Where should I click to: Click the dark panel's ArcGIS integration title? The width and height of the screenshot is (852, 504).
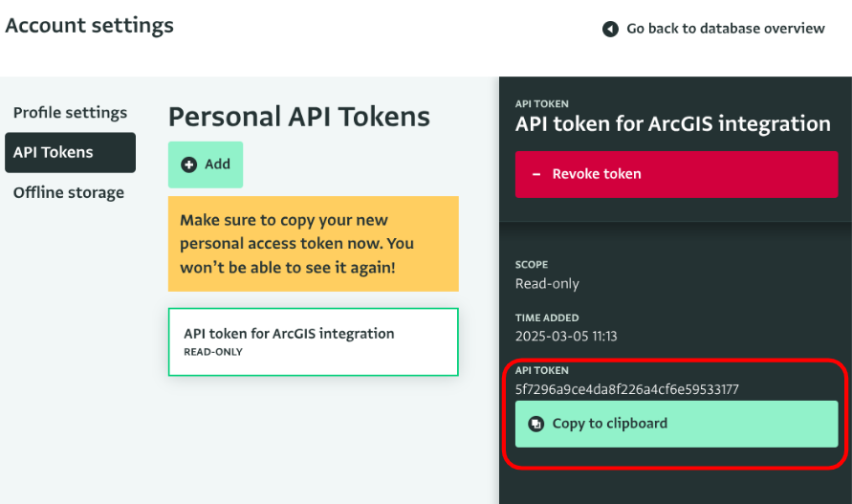coord(672,123)
